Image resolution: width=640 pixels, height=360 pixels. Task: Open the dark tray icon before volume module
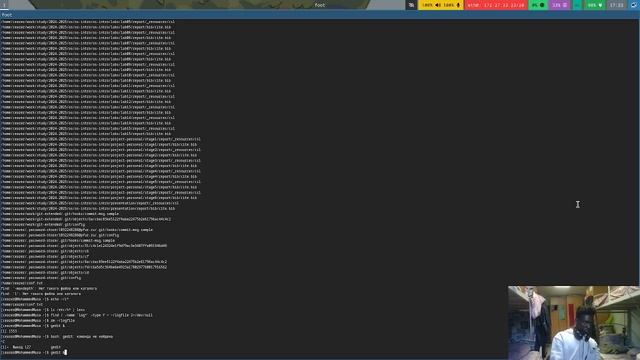point(411,5)
